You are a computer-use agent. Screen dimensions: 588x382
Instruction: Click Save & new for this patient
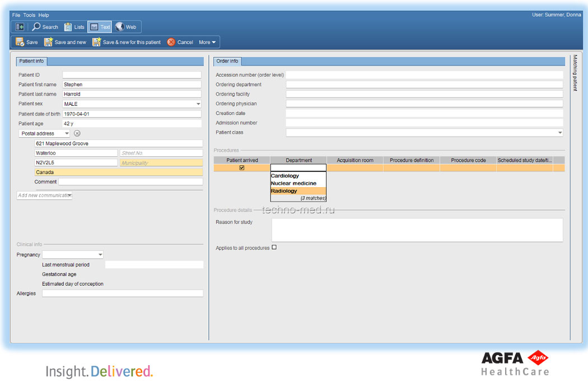(x=127, y=42)
